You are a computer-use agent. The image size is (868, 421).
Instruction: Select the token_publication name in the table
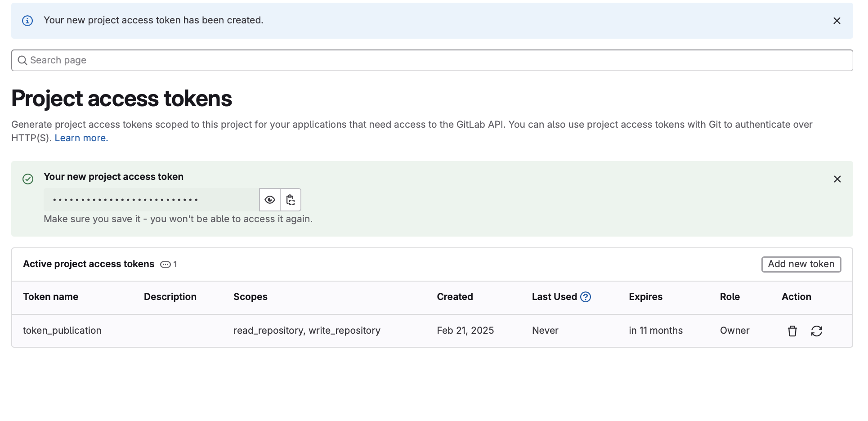[62, 331]
